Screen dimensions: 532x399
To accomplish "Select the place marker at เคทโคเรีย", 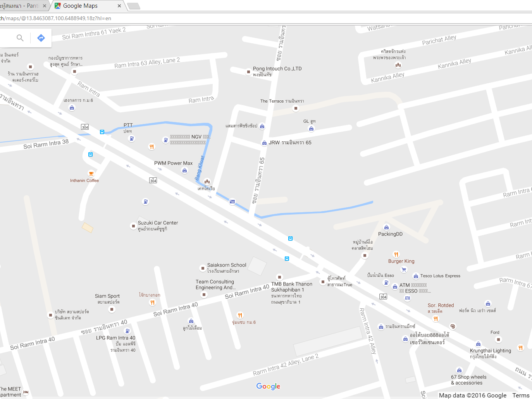I will 207,181.
